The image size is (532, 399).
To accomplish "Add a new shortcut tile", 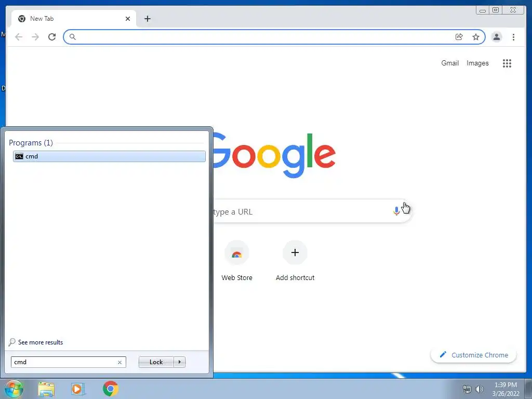I will (x=295, y=261).
